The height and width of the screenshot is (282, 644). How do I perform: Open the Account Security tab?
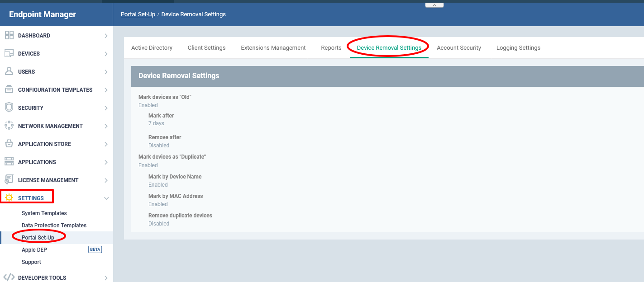pyautogui.click(x=459, y=48)
